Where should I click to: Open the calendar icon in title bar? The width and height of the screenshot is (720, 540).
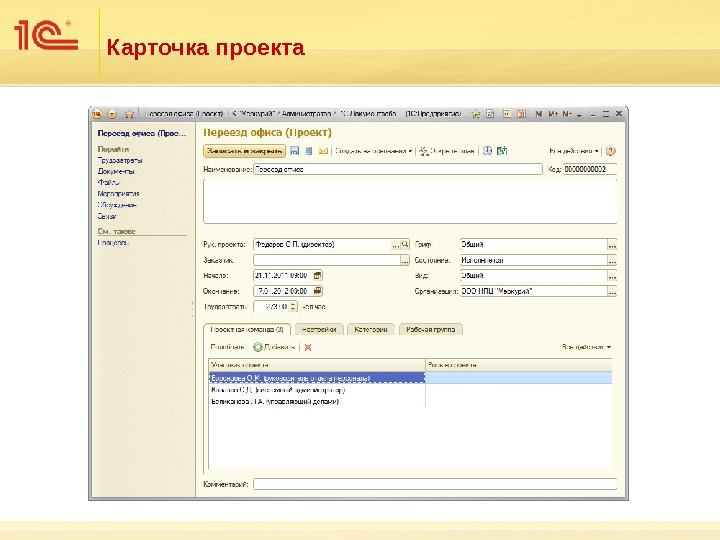coord(521,113)
